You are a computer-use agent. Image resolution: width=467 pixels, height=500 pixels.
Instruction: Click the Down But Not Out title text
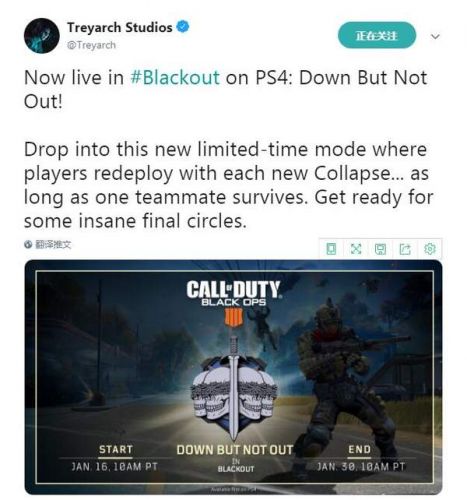pyautogui.click(x=235, y=450)
